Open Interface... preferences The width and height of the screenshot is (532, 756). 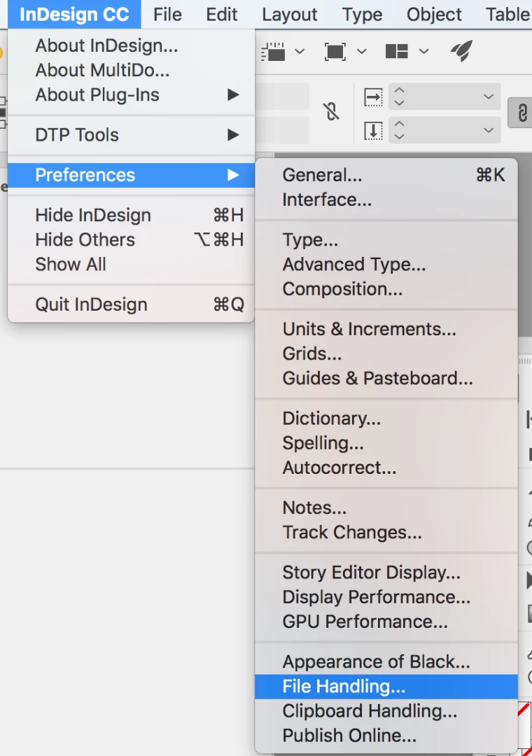pos(386,199)
